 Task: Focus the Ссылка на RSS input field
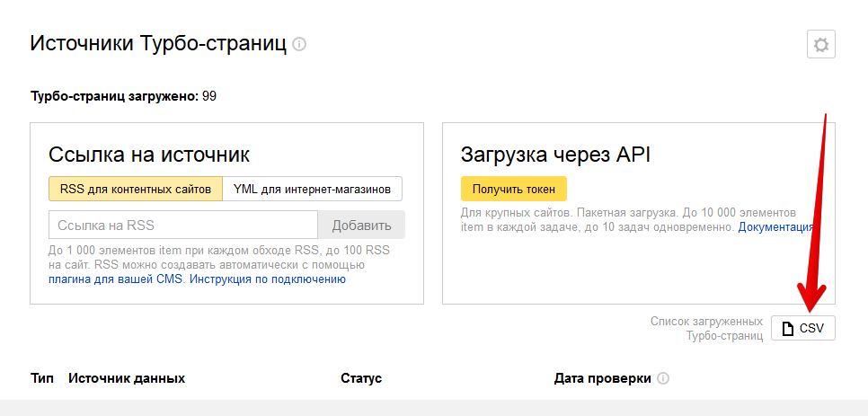pyautogui.click(x=183, y=226)
